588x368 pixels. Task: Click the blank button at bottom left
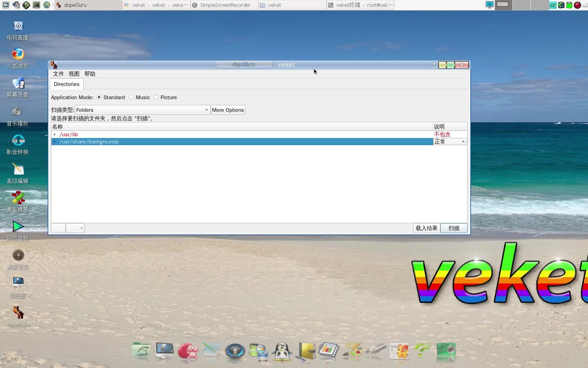coord(58,228)
